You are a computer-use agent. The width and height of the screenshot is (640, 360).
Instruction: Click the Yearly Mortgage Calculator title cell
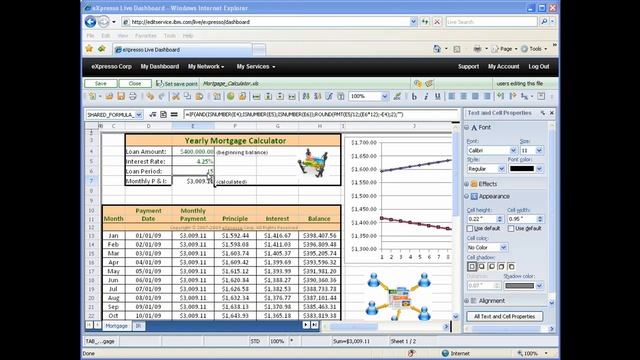coord(233,140)
